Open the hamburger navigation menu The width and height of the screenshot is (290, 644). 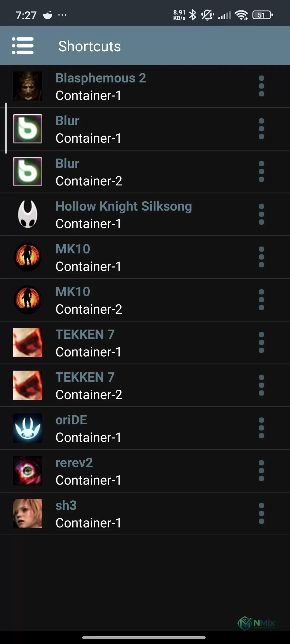pos(23,46)
